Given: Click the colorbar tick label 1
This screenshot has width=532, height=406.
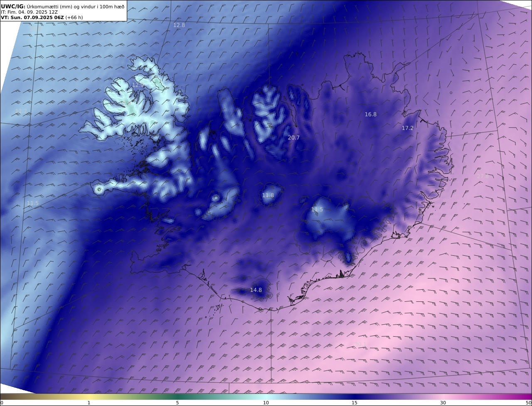Looking at the screenshot, I should pos(89,403).
